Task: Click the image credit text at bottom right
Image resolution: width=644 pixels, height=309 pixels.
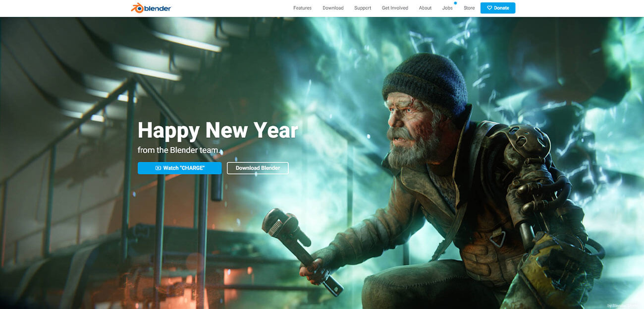Action: [625, 306]
